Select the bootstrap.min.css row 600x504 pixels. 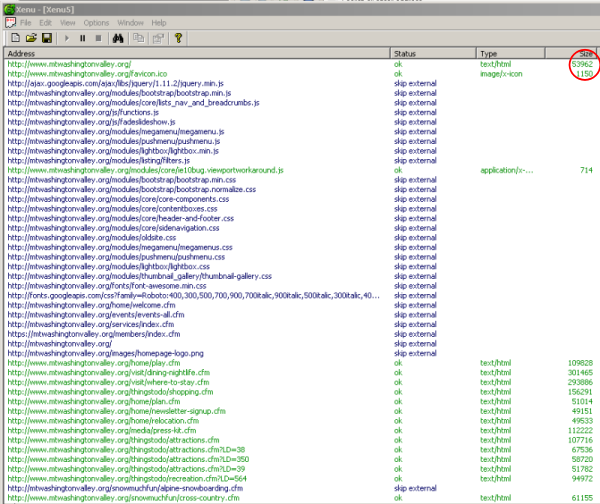pos(300,180)
